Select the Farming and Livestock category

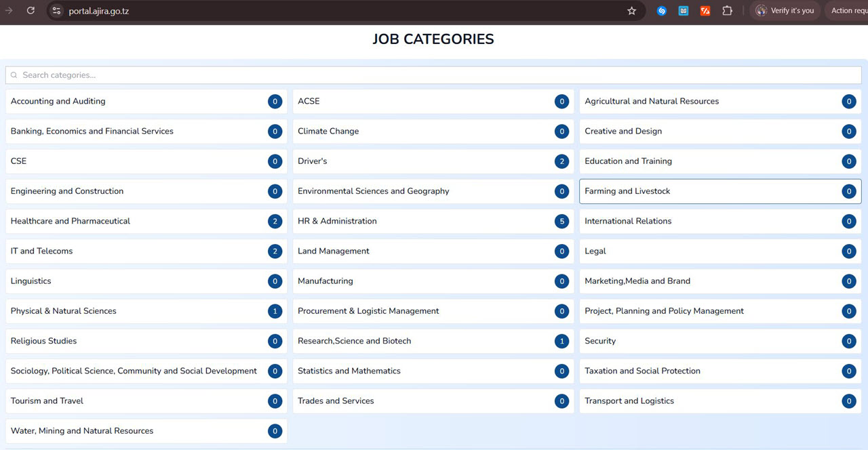coord(719,191)
